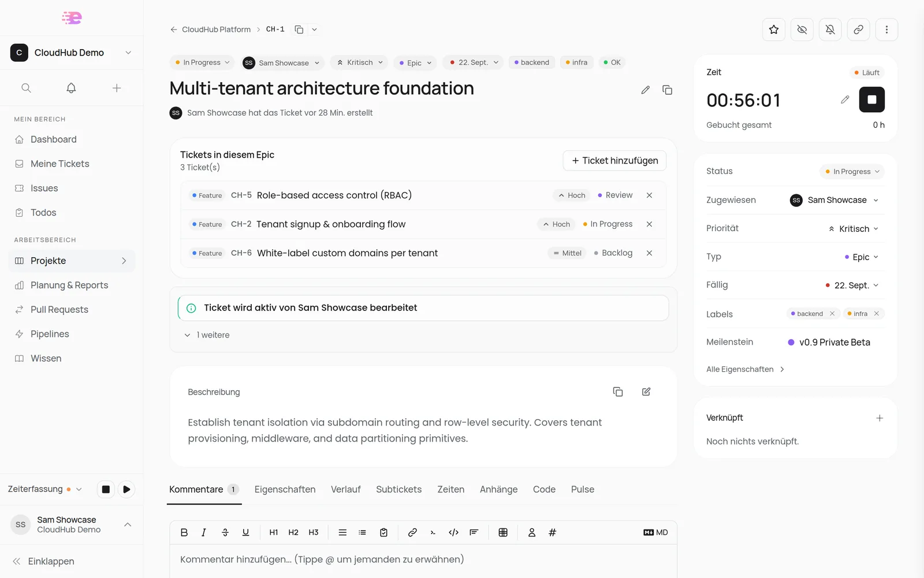Open Alle Eigenschaften link
This screenshot has height=578, width=924.
745,369
